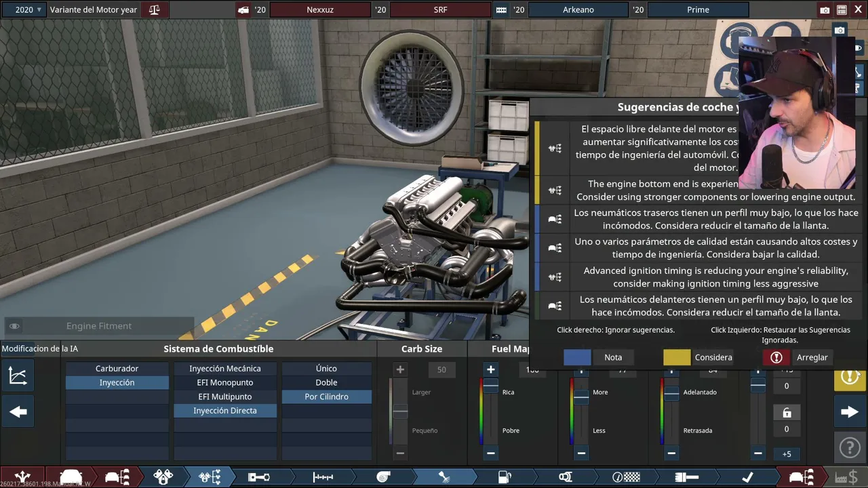Open the turbo aspiration tab
Image resolution: width=868 pixels, height=488 pixels.
(x=383, y=477)
